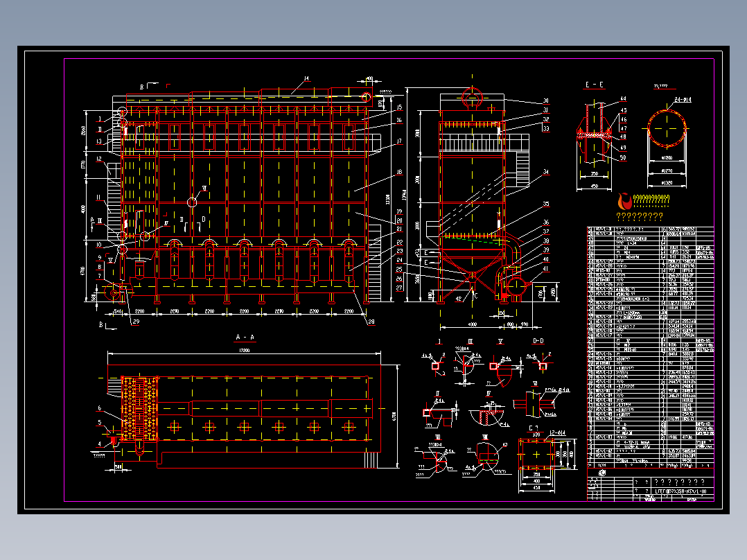Select part balloon number 15

pyautogui.click(x=399, y=107)
